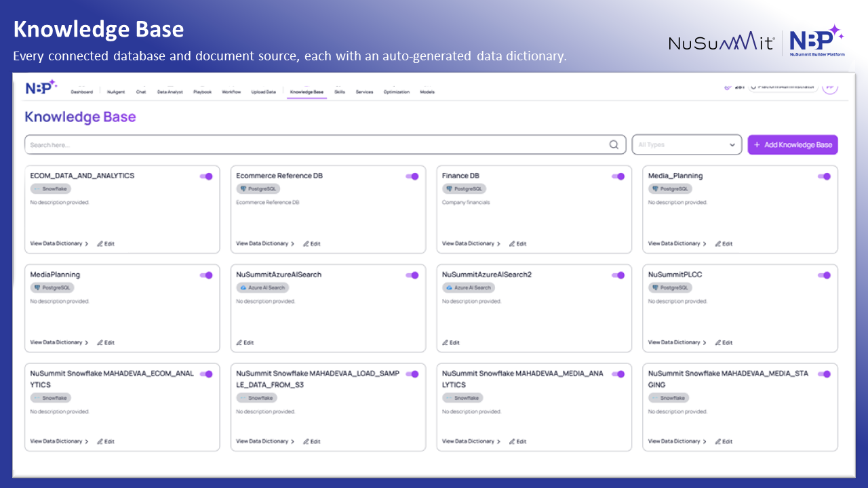The image size is (868, 488).
Task: Disable MAHADEVAA_ECOM_ANALYTICS toggle
Action: (x=206, y=374)
